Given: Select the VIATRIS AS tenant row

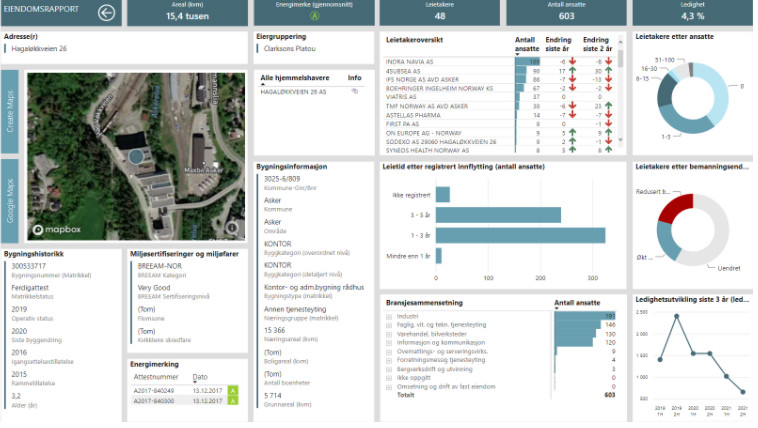Looking at the screenshot, I should [499, 97].
